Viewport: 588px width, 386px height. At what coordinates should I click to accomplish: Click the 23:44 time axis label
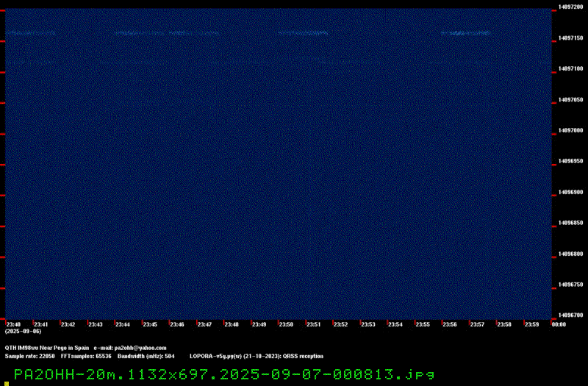(x=123, y=324)
